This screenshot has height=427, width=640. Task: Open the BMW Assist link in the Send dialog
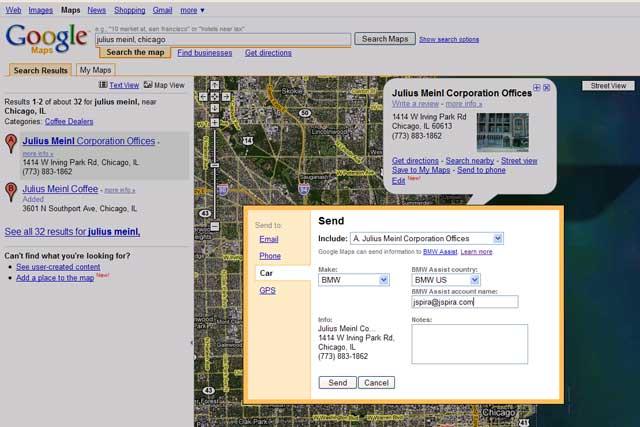pos(440,252)
